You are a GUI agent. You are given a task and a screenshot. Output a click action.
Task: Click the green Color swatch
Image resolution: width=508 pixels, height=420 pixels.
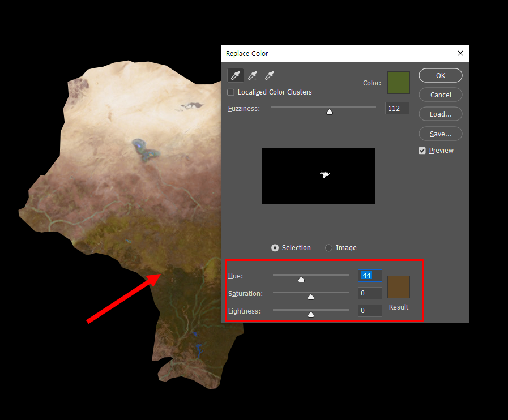(x=399, y=83)
